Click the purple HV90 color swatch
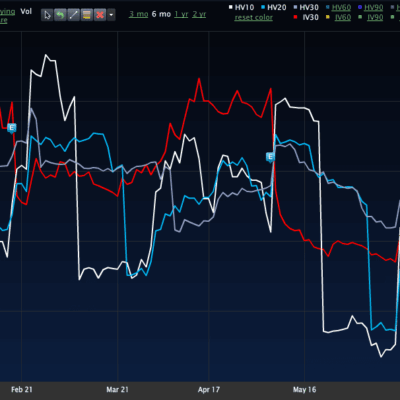This screenshot has width=400, height=400. (360, 7)
